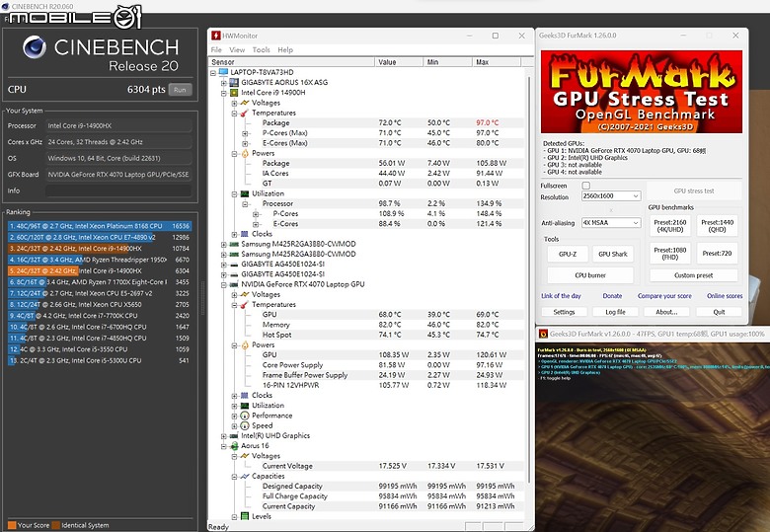Click the GIGABYTE AORUS 16X ASG motherboard icon
Viewport: 770px width, 532px height.
234,83
